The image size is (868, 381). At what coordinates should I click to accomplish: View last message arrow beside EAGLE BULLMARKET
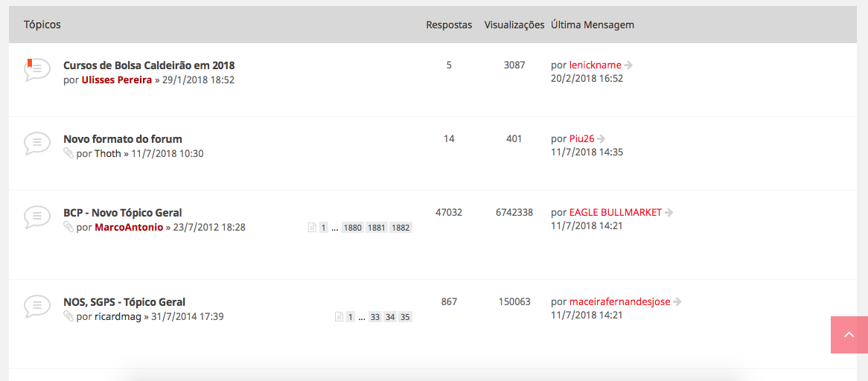(x=668, y=213)
